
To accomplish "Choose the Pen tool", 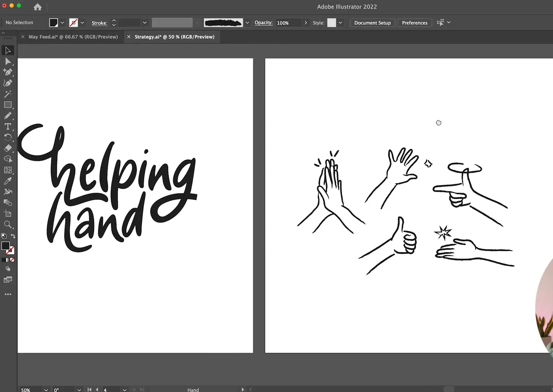I will point(8,72).
